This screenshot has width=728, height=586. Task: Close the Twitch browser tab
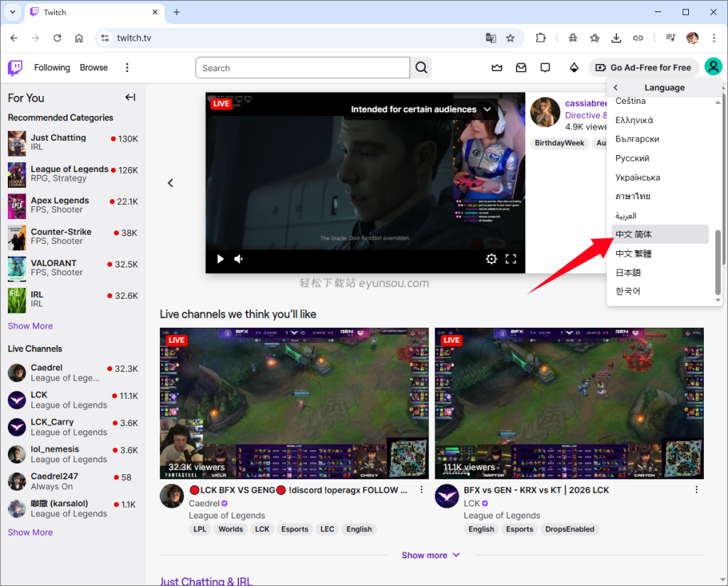[x=155, y=12]
